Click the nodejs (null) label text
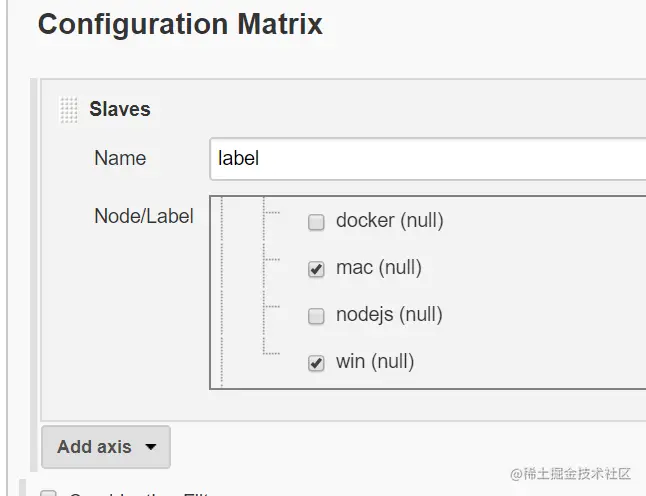Screen dimensions: 646x496 [389, 315]
